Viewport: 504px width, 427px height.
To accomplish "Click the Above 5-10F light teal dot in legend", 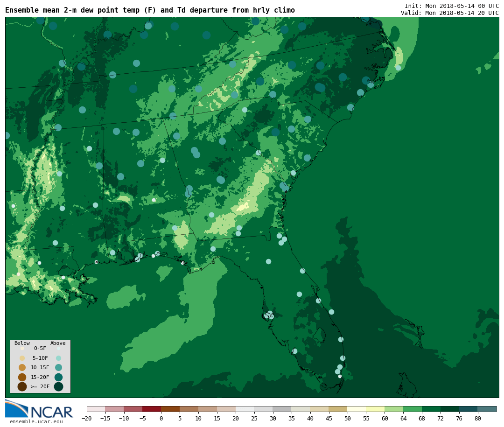I will pos(58,358).
